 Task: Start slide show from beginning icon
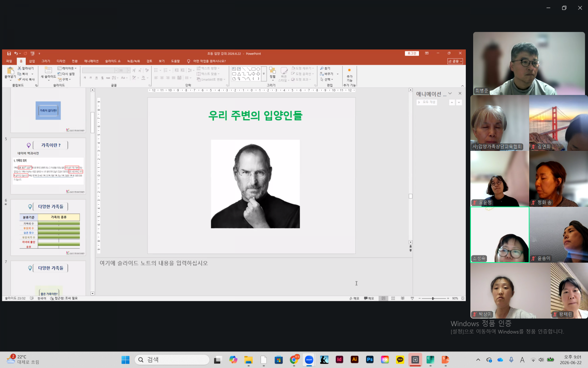click(x=32, y=53)
